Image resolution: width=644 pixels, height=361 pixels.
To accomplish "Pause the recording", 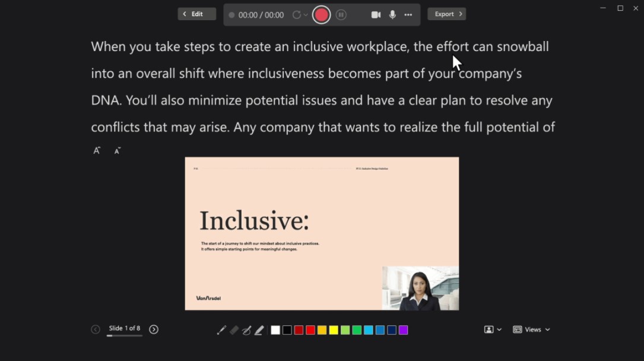I will click(341, 15).
